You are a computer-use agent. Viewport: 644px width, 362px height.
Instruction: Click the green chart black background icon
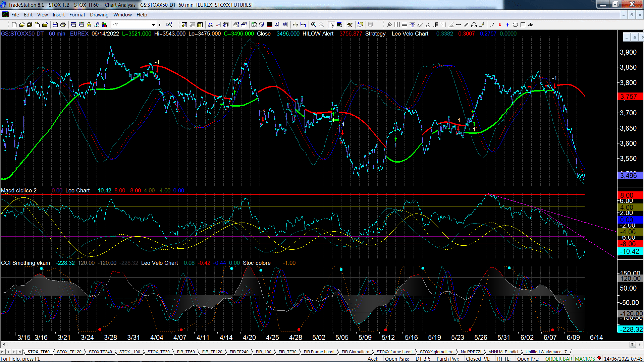269,24
